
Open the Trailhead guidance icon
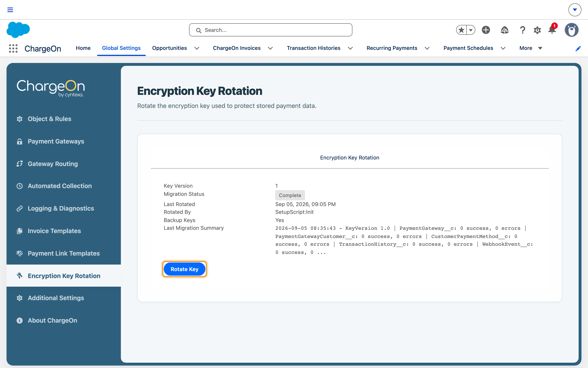[x=505, y=30]
